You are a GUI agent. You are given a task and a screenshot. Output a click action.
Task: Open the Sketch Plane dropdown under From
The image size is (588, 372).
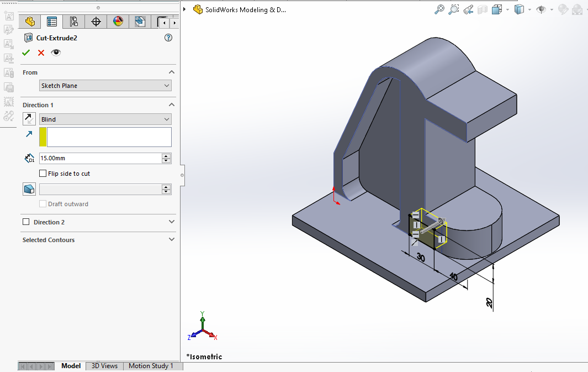tap(105, 86)
